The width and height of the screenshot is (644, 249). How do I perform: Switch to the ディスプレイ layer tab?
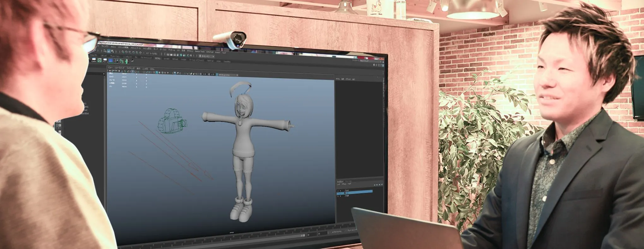340,182
